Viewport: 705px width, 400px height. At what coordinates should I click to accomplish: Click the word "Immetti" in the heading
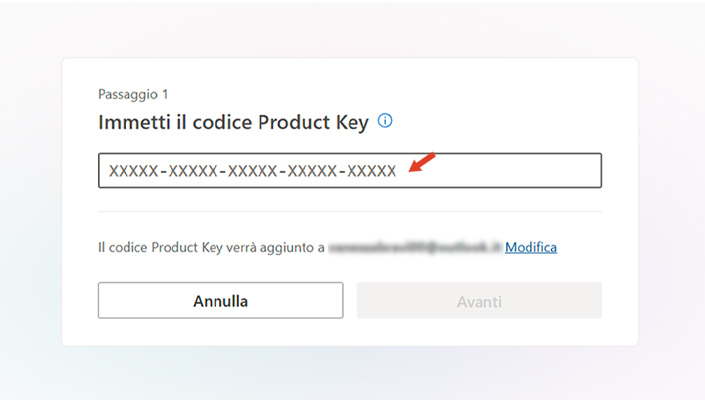click(x=132, y=122)
